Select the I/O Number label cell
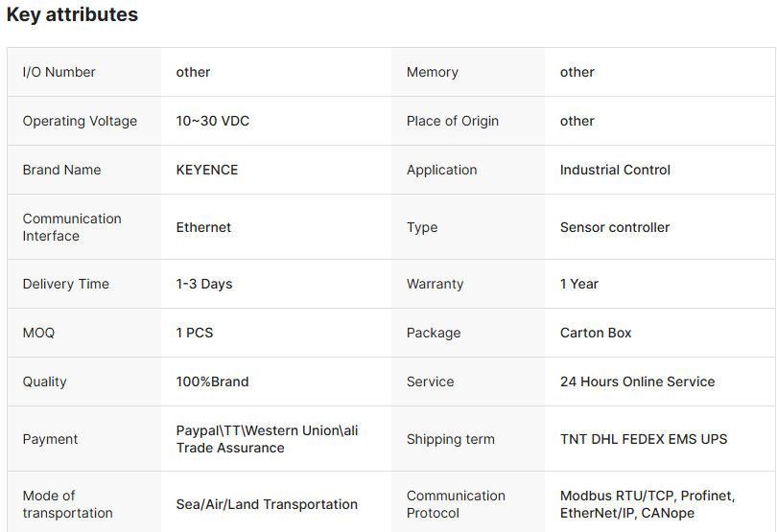The width and height of the screenshot is (777, 532). tap(59, 72)
